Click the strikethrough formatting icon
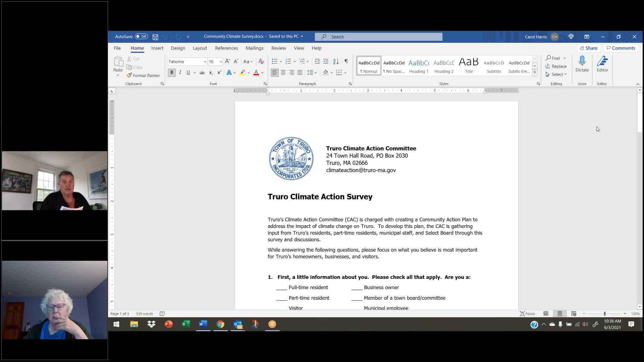Image resolution: width=644 pixels, height=362 pixels. [x=202, y=73]
